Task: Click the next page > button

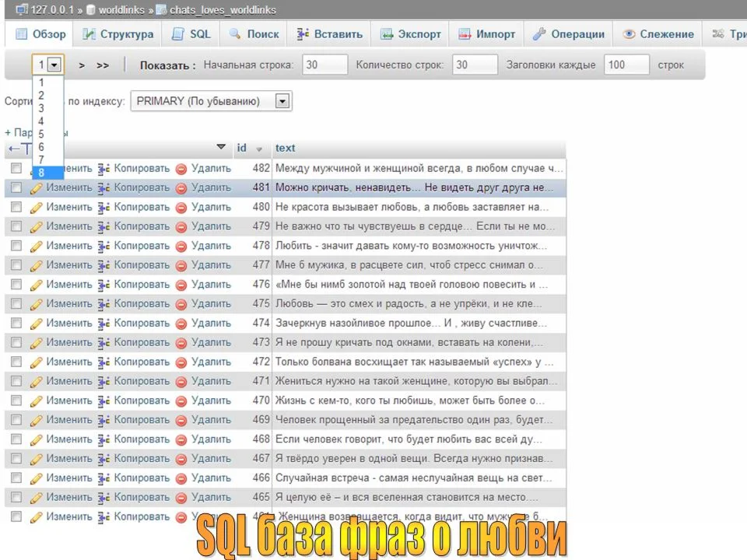Action: pos(82,65)
